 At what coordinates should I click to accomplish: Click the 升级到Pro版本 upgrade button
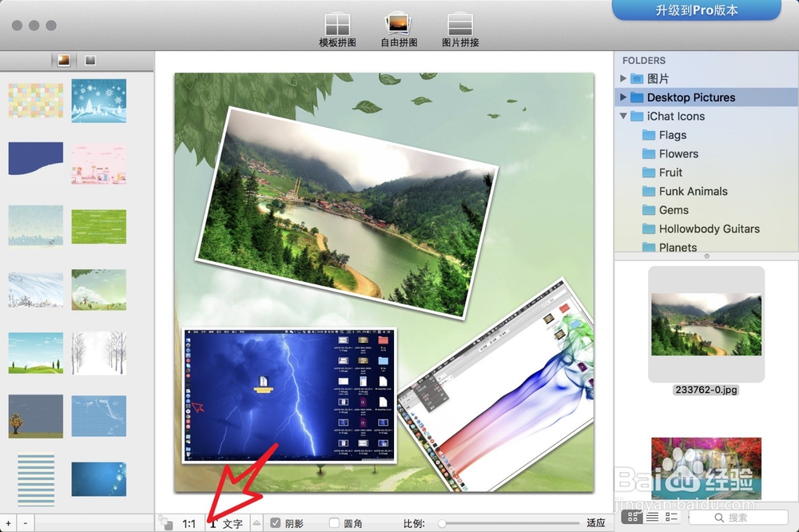697,10
